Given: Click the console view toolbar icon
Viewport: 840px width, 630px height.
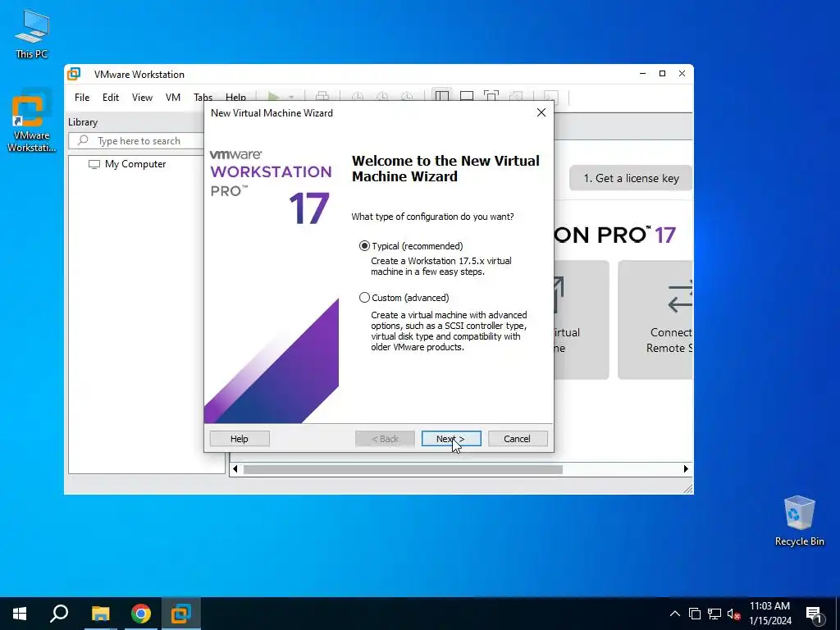Looking at the screenshot, I should pyautogui.click(x=550, y=97).
